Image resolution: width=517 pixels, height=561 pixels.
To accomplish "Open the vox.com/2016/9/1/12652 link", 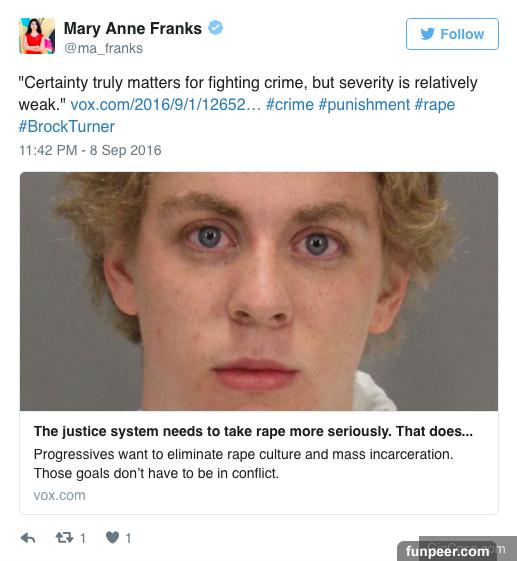I will [166, 105].
